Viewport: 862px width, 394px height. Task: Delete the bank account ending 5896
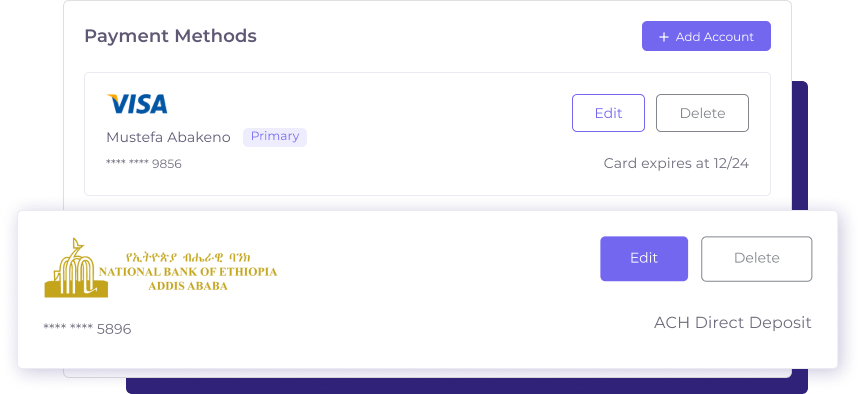click(756, 258)
